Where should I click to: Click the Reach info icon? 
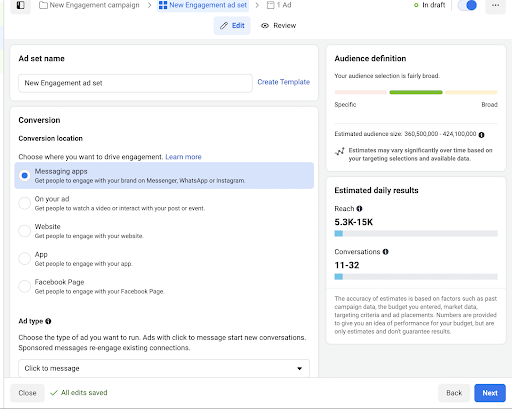[359, 209]
